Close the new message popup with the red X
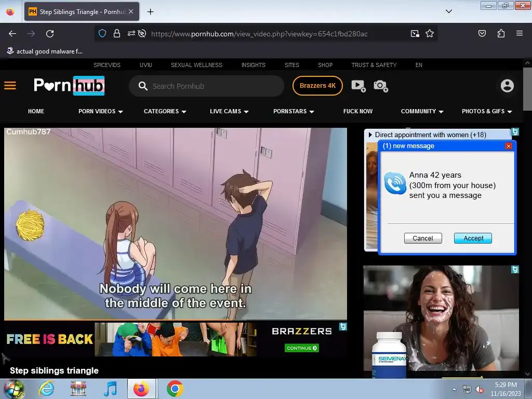 508,146
